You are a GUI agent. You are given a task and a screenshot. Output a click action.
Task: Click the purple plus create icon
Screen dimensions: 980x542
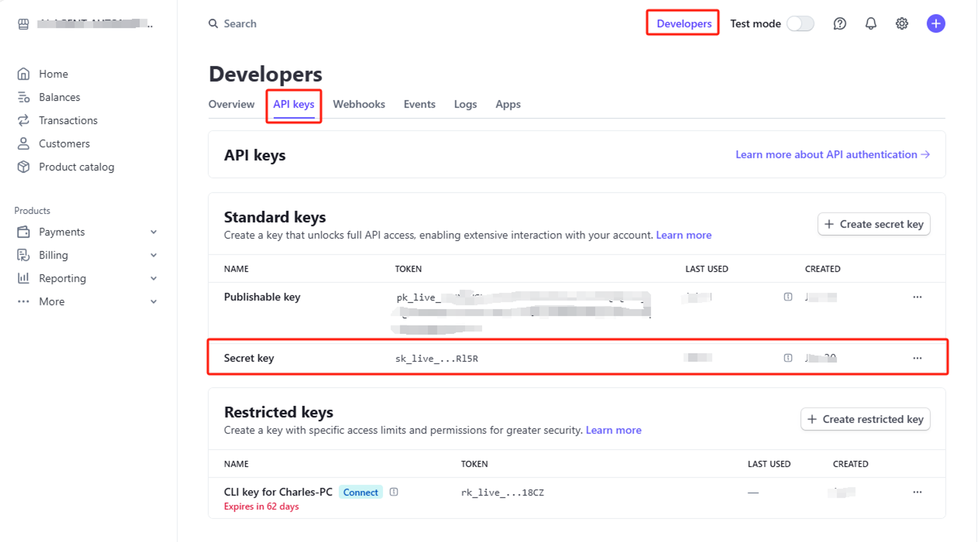pos(935,24)
